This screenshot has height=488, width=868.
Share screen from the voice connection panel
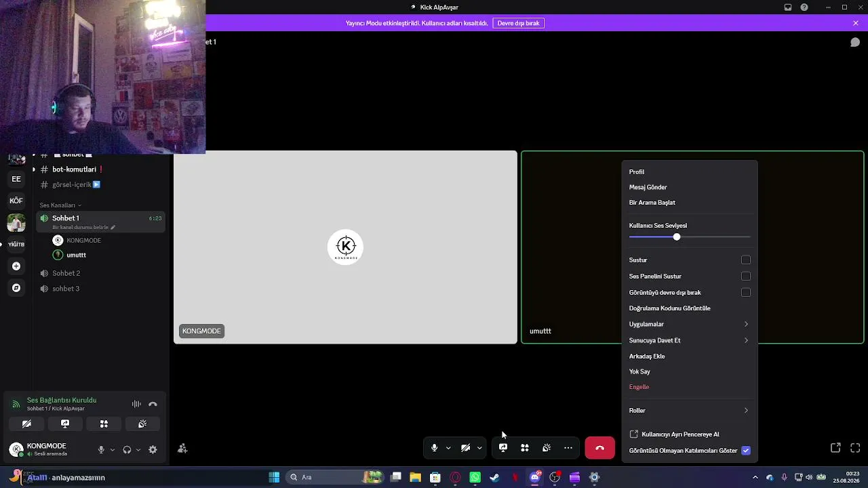[65, 424]
